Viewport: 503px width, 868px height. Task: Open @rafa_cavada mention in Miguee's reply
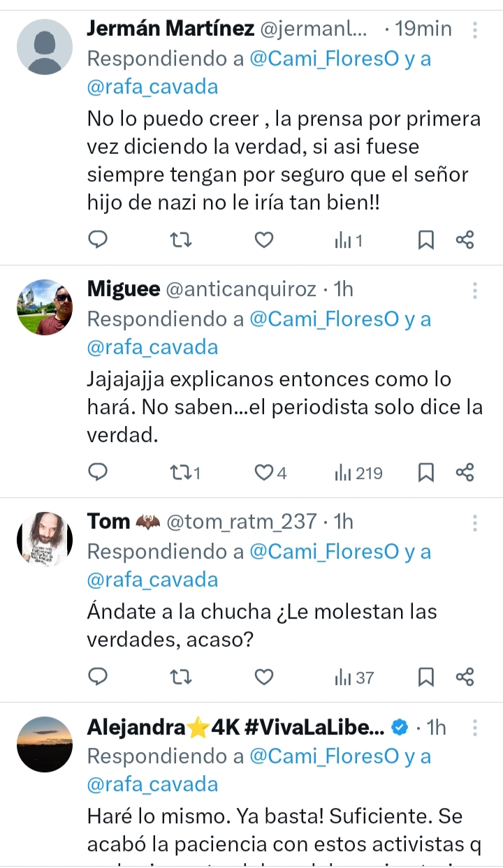click(x=152, y=347)
